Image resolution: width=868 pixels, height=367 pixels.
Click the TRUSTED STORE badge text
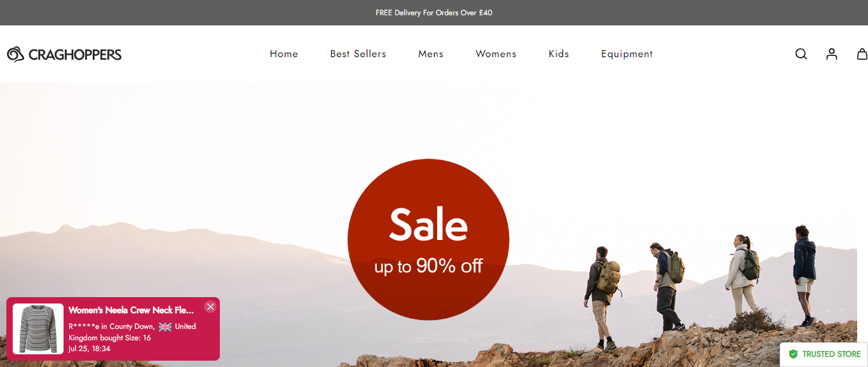pyautogui.click(x=832, y=354)
